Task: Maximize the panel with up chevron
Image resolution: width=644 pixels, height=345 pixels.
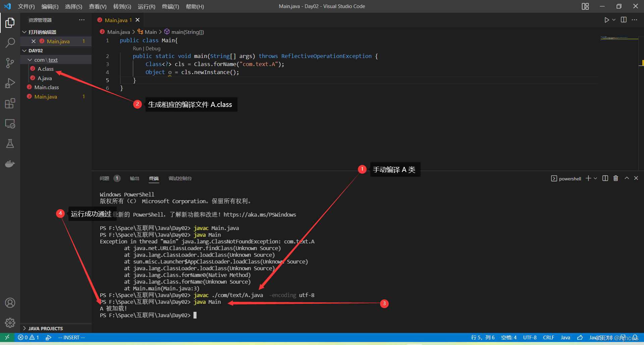Action: point(627,178)
